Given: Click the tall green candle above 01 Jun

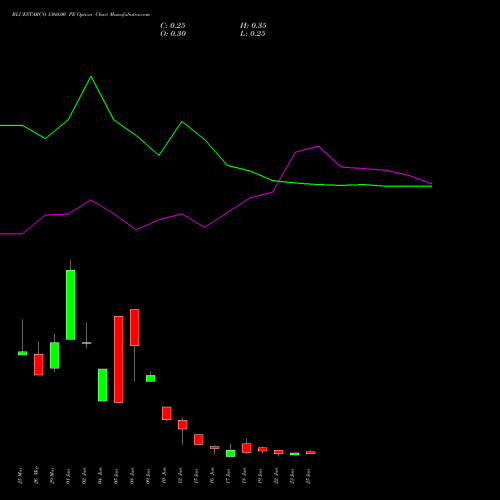Looking at the screenshot, I should (x=71, y=305).
